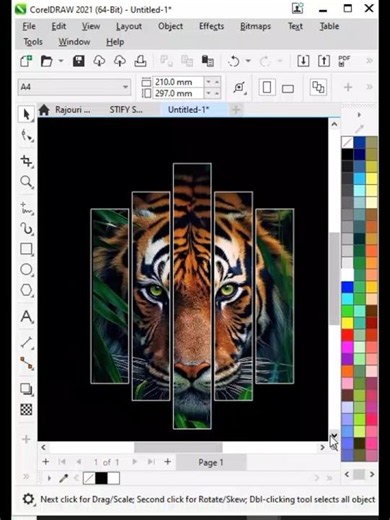Select the Ellipse tool

(x=27, y=269)
